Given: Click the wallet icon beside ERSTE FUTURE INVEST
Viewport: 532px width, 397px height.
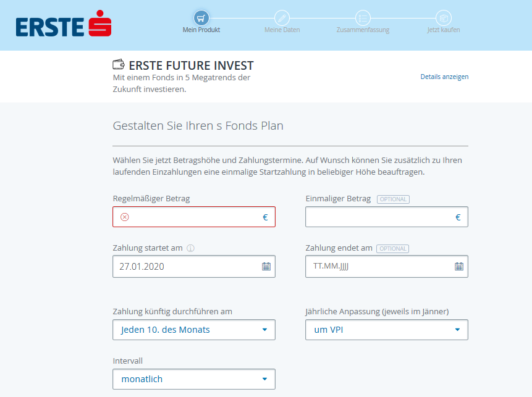Looking at the screenshot, I should point(118,64).
